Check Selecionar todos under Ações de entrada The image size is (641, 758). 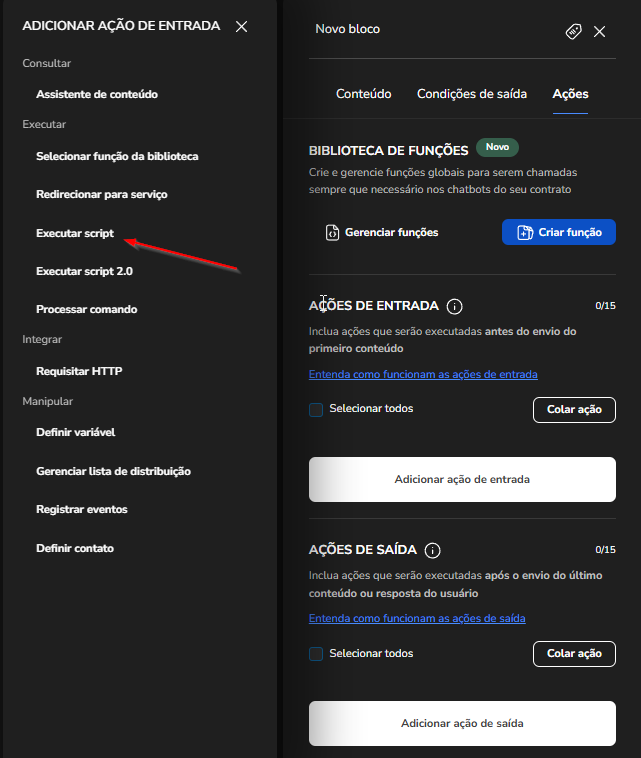[x=316, y=410]
